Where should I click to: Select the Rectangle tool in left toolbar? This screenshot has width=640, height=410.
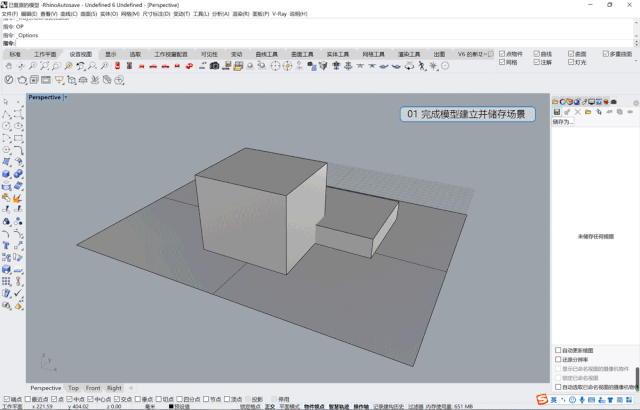click(x=18, y=138)
